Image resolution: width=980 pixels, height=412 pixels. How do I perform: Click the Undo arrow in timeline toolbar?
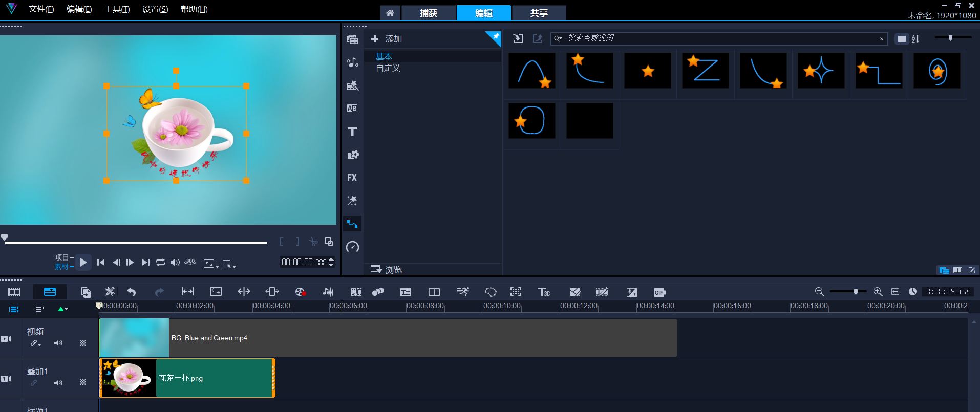pos(132,292)
